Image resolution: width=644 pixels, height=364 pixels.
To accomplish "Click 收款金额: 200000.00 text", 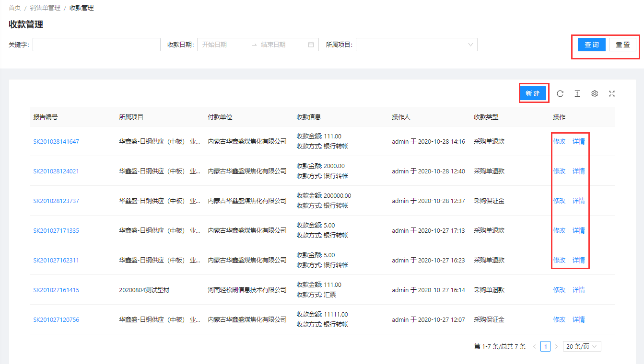I will point(324,196).
